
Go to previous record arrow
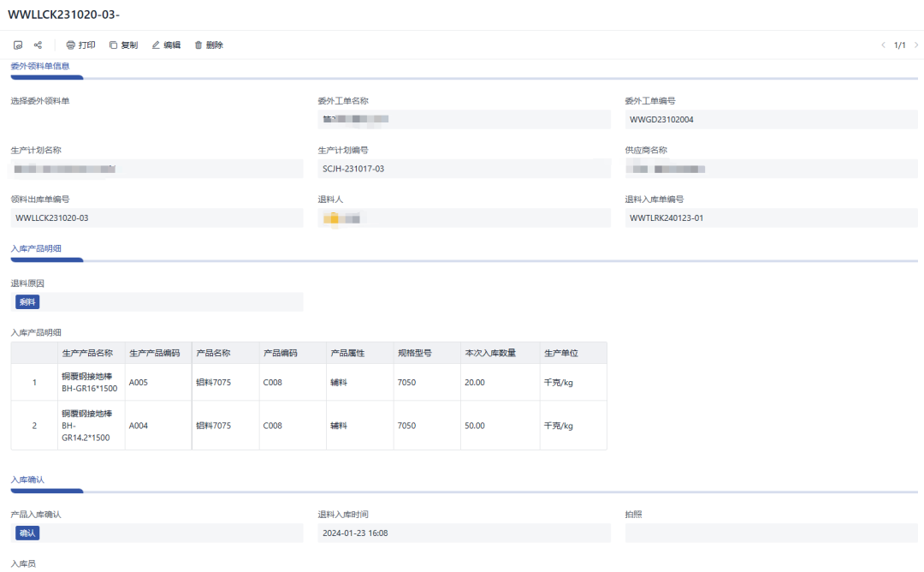(x=883, y=45)
